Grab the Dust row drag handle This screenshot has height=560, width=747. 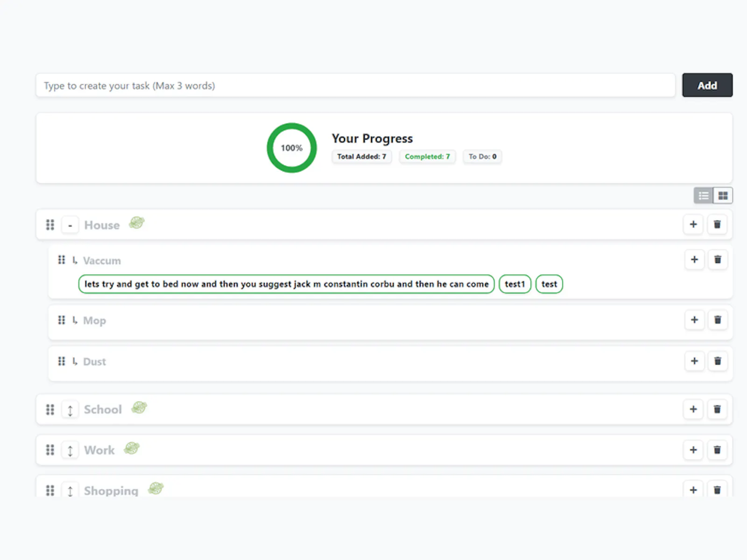tap(62, 361)
